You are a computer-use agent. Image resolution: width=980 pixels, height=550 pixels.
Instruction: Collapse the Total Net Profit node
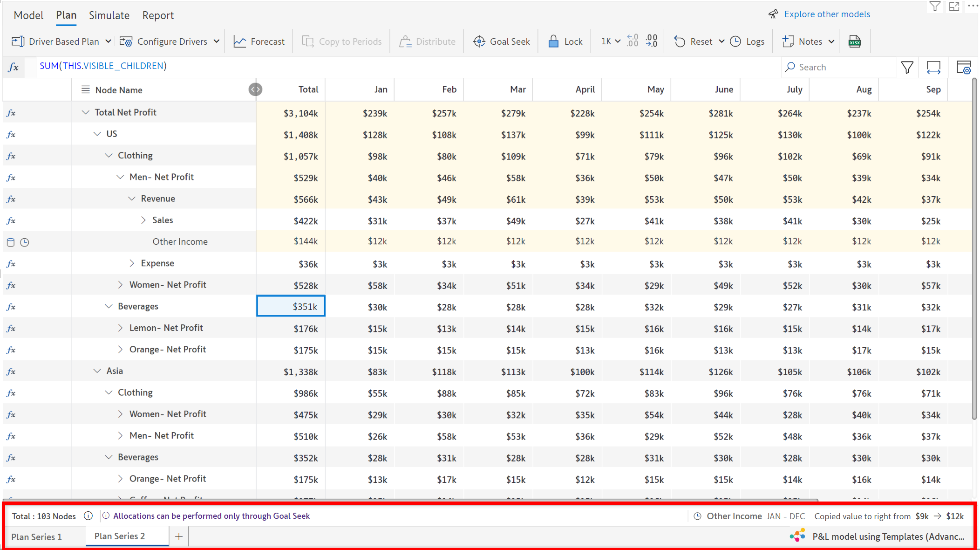coord(85,112)
